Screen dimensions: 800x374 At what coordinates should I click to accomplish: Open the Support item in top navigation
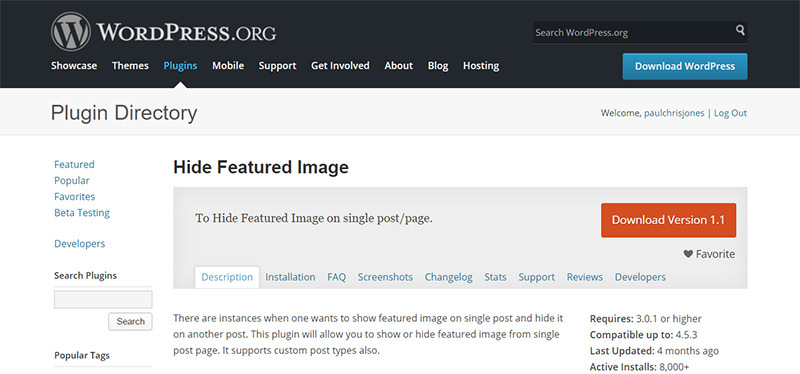point(277,66)
